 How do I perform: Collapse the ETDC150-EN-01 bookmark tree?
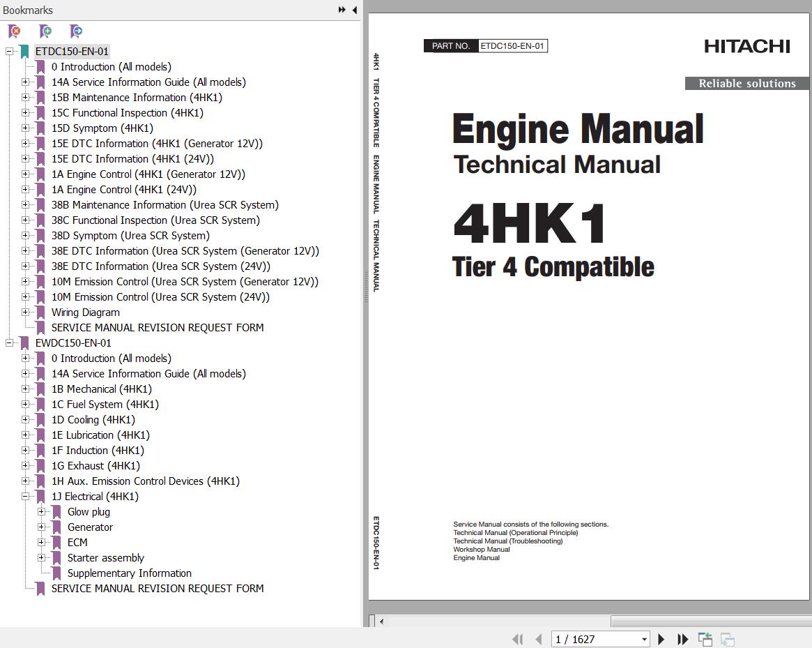point(9,52)
